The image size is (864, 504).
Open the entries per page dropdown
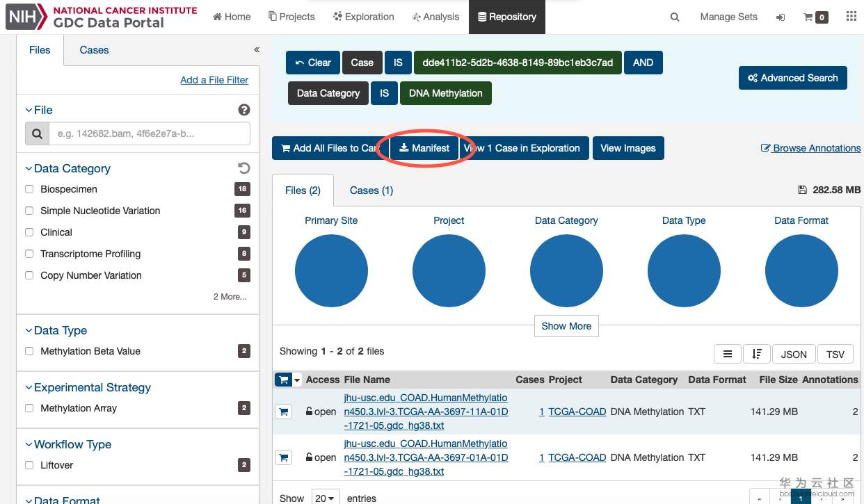click(x=326, y=498)
